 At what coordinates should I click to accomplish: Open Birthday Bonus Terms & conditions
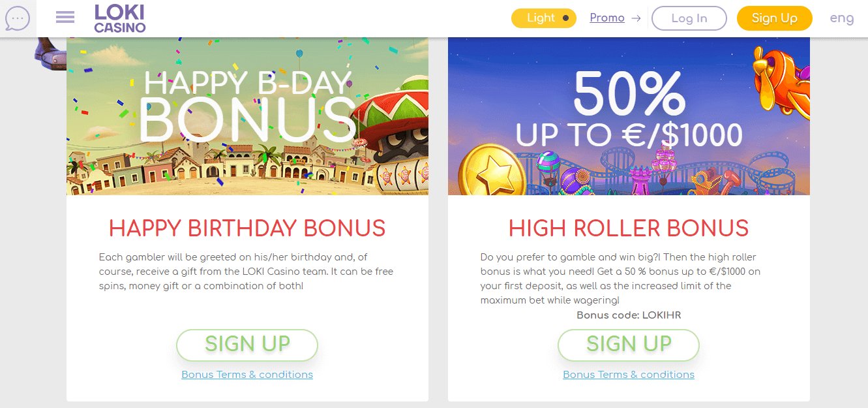247,375
